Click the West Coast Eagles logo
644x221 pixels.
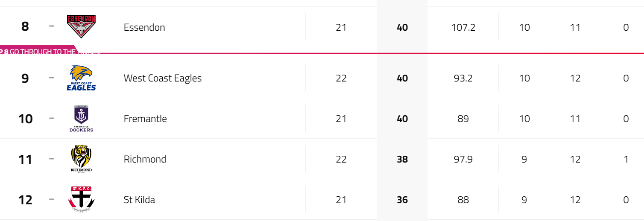pyautogui.click(x=81, y=78)
